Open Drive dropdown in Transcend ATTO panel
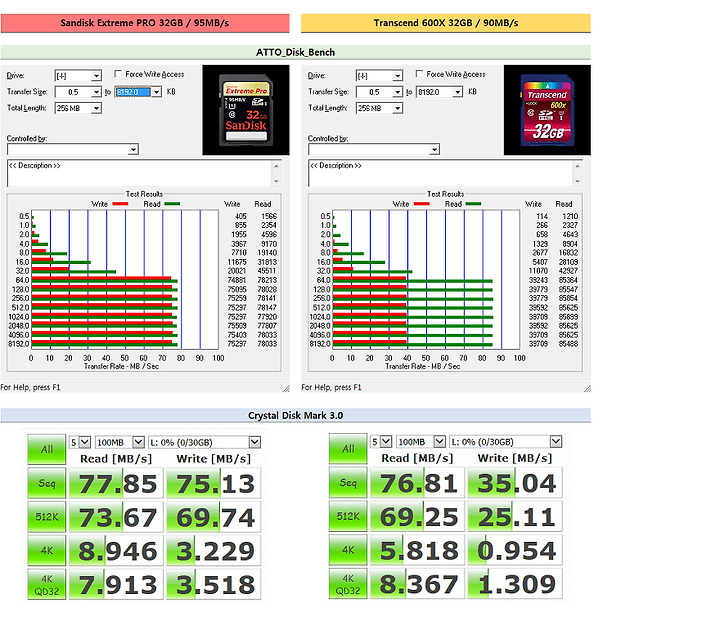 coord(398,76)
